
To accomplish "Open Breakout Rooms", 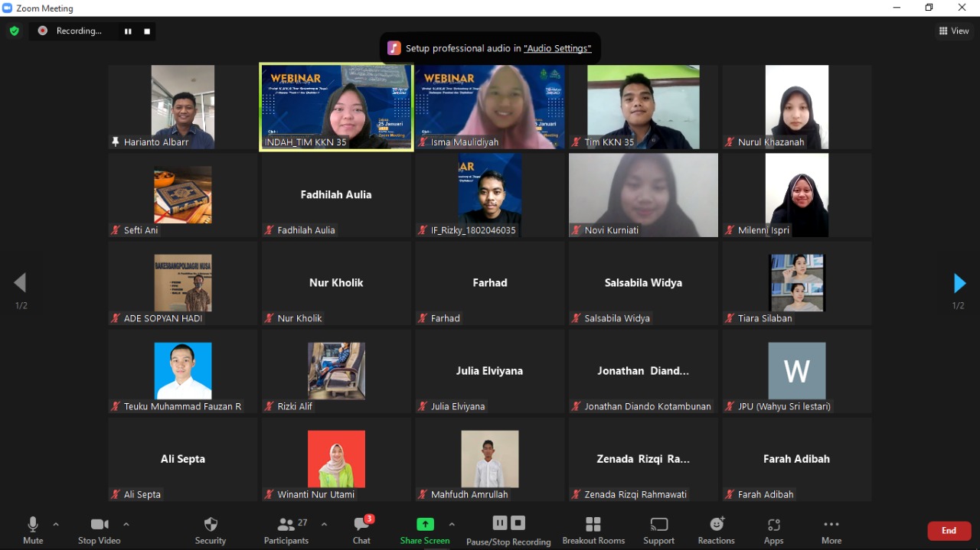I will pyautogui.click(x=593, y=530).
